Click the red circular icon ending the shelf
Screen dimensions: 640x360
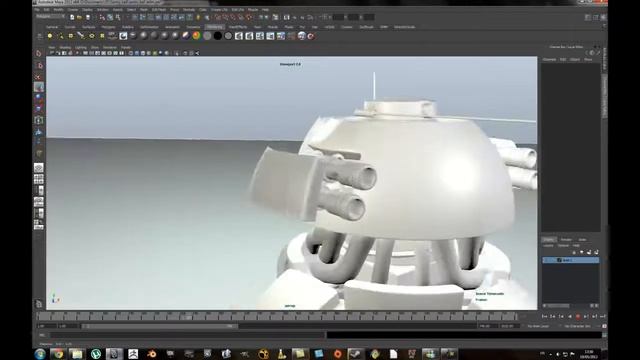tap(311, 36)
